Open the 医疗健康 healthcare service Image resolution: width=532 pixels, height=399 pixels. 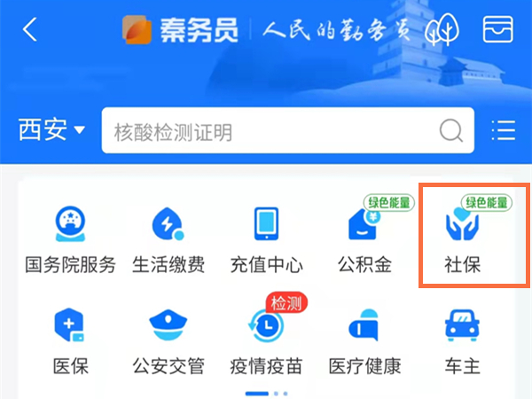(x=364, y=341)
